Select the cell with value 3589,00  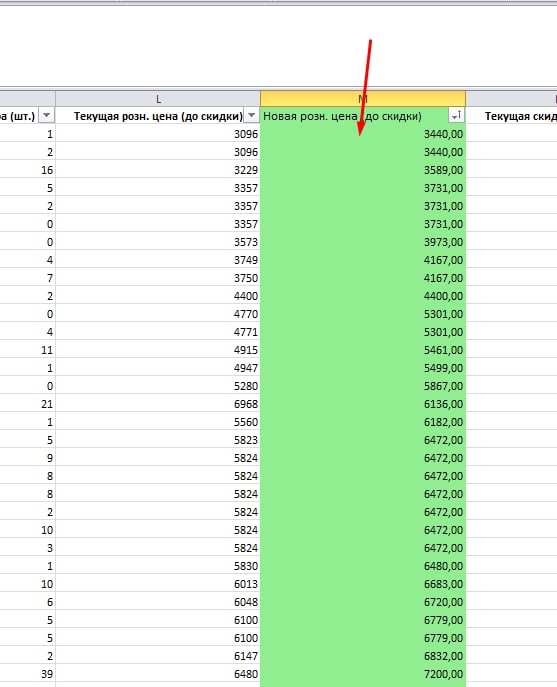(363, 170)
